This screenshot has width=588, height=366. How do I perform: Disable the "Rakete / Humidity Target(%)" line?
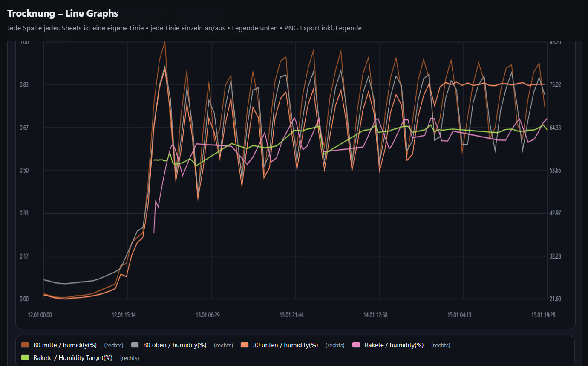click(73, 358)
